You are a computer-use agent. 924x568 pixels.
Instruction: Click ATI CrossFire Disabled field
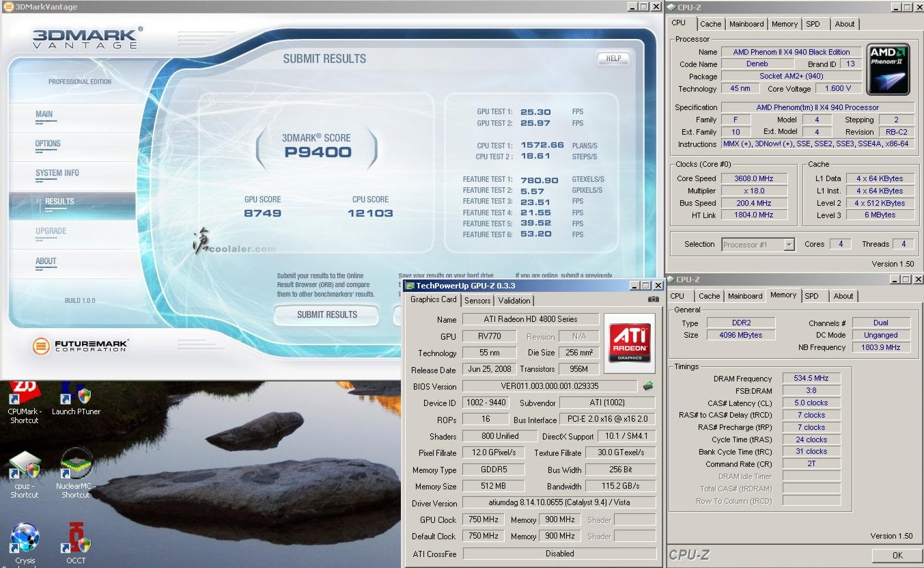pos(559,554)
